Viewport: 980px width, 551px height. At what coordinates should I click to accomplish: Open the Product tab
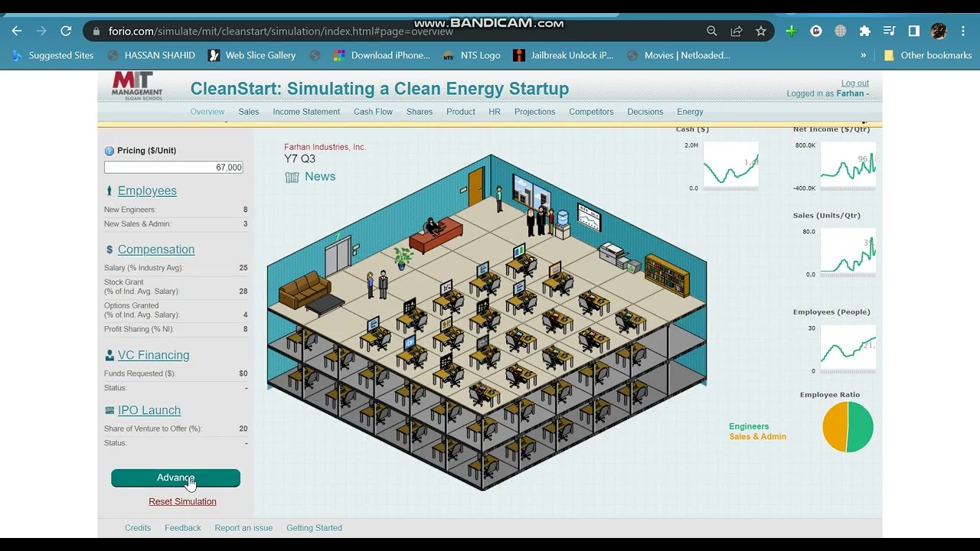461,112
